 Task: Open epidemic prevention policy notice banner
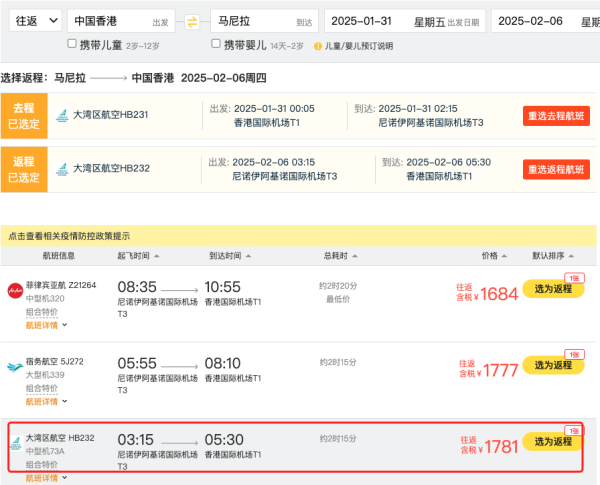(x=298, y=236)
